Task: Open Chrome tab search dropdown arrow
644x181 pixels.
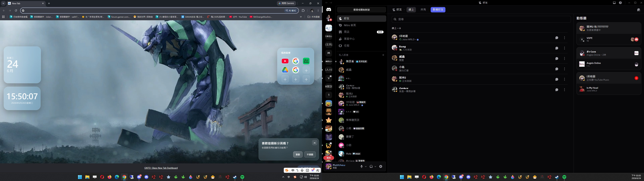Action: [x=3, y=4]
